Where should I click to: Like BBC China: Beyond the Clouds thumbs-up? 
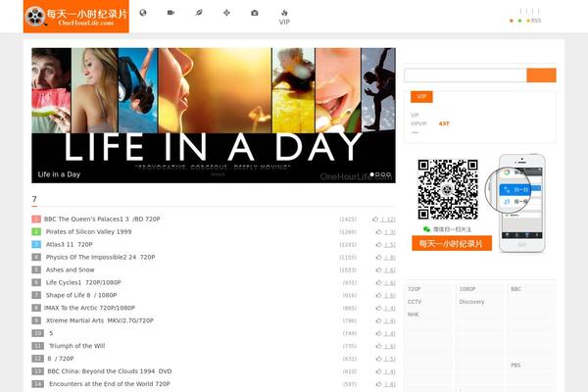pos(378,371)
